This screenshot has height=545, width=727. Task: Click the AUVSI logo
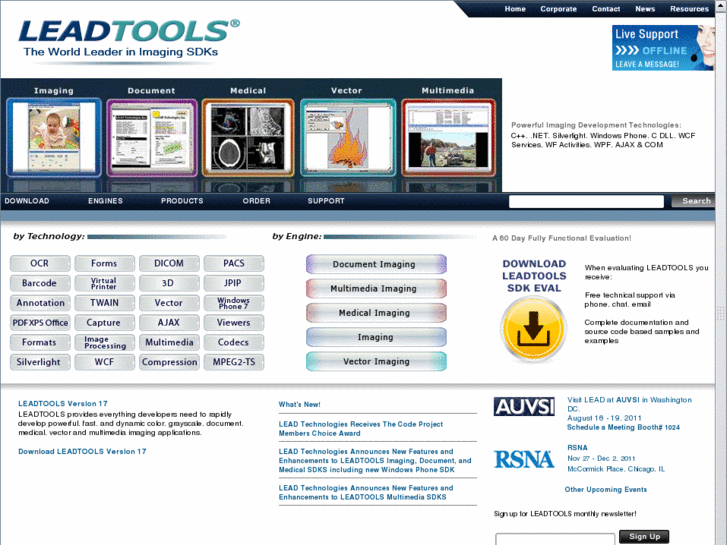[x=524, y=407]
